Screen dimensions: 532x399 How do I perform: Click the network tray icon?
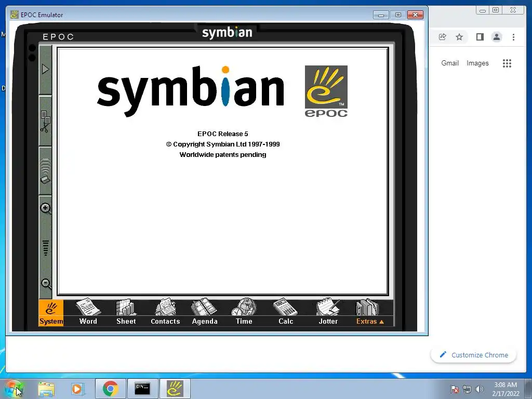pos(467,389)
